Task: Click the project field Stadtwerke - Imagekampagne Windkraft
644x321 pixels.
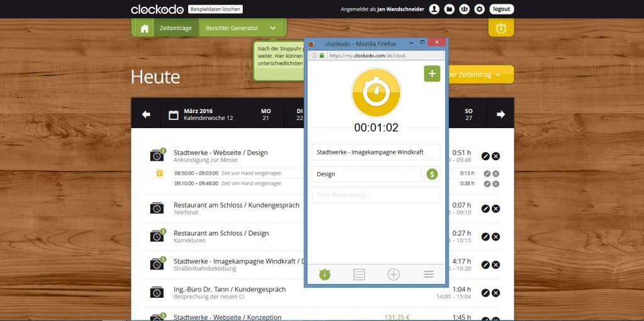Action: click(376, 152)
